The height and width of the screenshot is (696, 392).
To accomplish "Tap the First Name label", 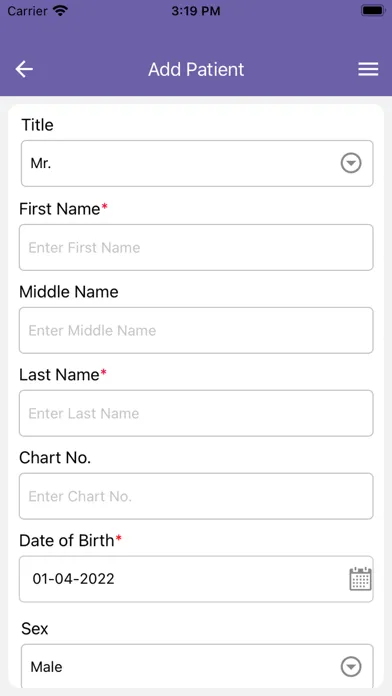I will (59, 209).
